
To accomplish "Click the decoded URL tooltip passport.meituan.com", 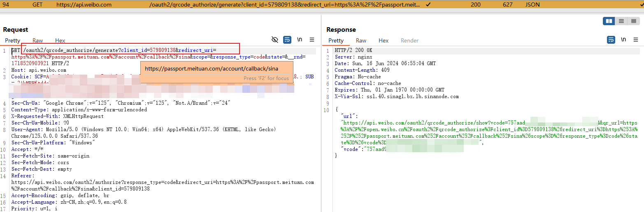I will 212,68.
